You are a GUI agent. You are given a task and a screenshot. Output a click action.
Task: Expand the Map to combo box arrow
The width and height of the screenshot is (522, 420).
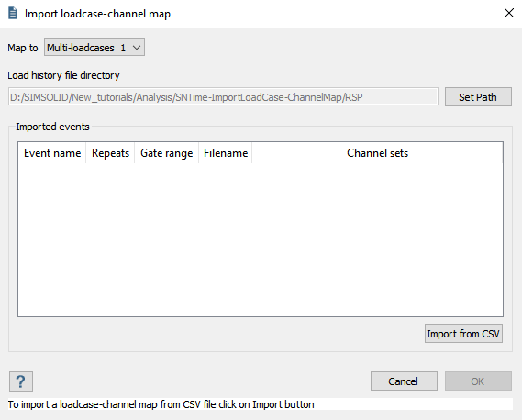(x=137, y=48)
